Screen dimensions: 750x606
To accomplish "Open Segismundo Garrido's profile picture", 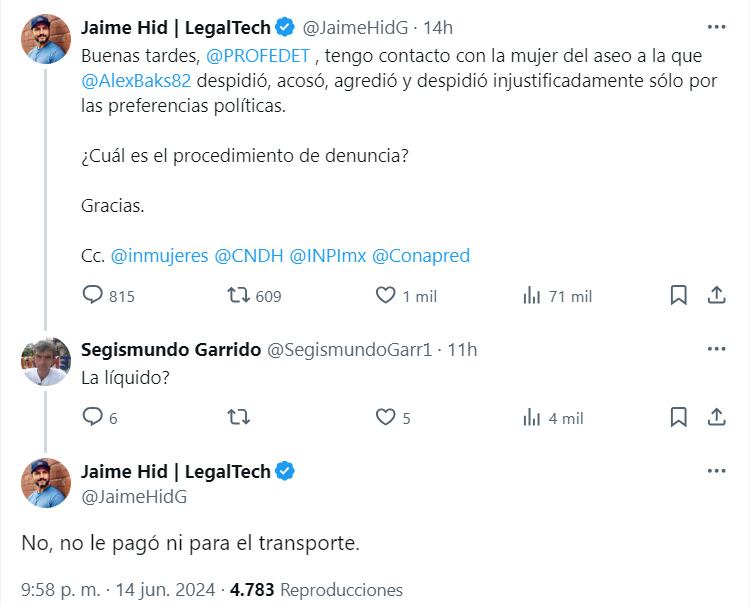I will [46, 361].
